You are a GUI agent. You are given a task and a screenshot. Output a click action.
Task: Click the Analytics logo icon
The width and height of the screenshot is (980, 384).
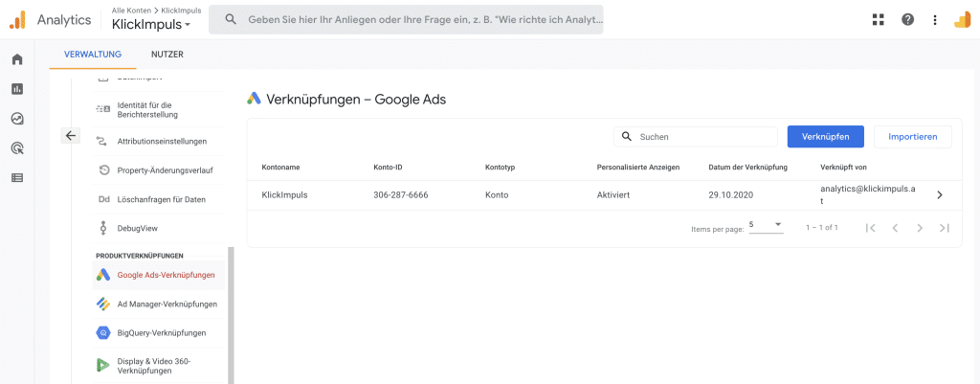(17, 20)
